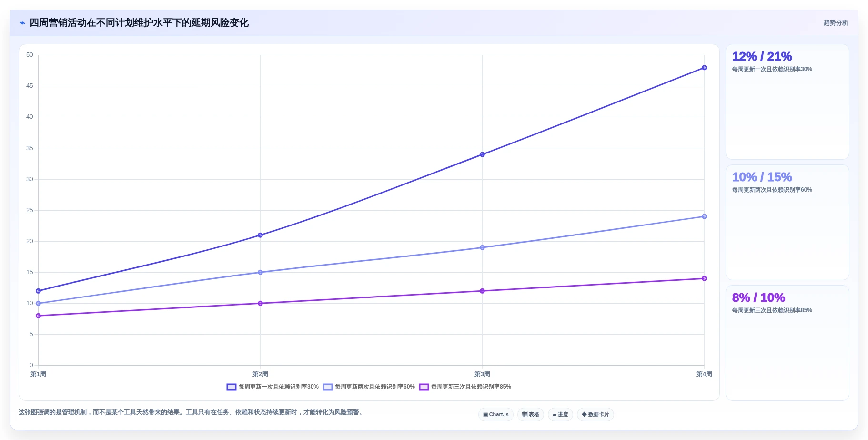This screenshot has height=440, width=868.
Task: Click the 60% series point at 第3周 (19)
Action: (x=482, y=247)
